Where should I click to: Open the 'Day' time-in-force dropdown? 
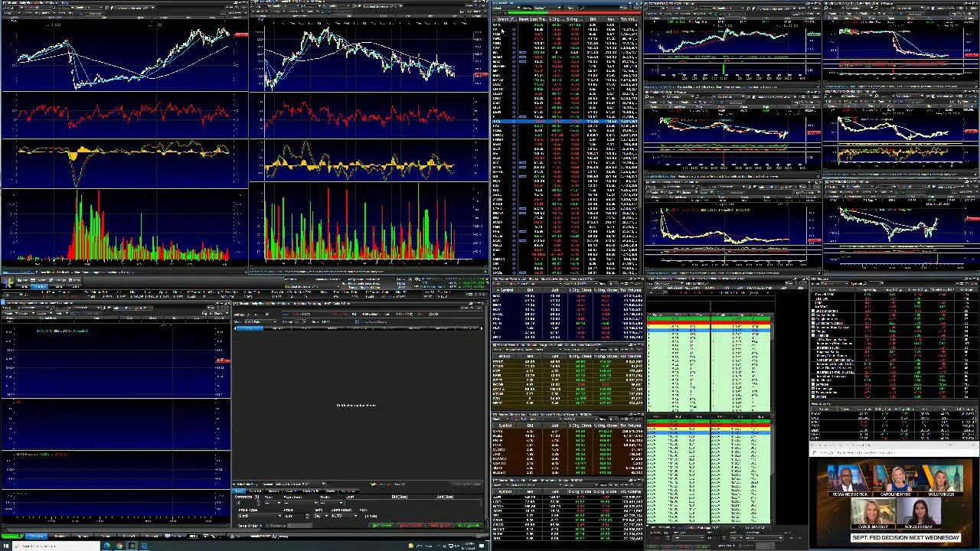click(x=321, y=516)
